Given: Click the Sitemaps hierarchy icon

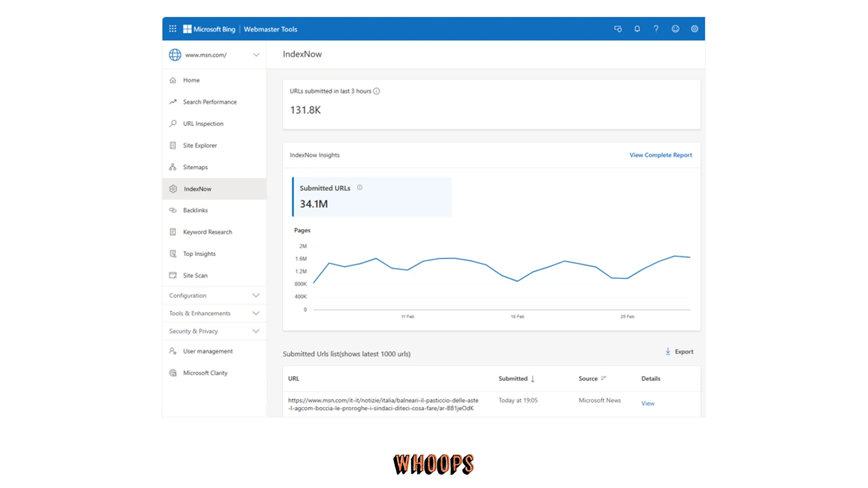Looking at the screenshot, I should tap(173, 167).
